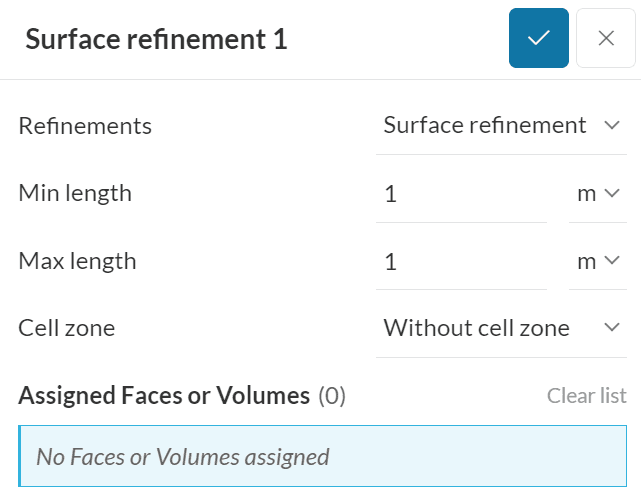
Task: Confirm the refinement with the checkmark button
Action: 538,38
